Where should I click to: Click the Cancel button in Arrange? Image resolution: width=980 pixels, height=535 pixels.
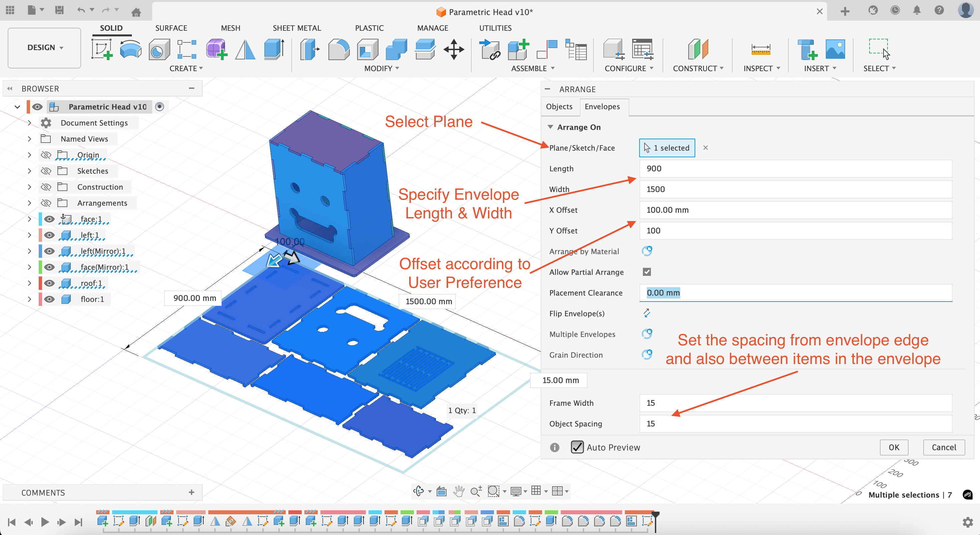click(x=944, y=447)
